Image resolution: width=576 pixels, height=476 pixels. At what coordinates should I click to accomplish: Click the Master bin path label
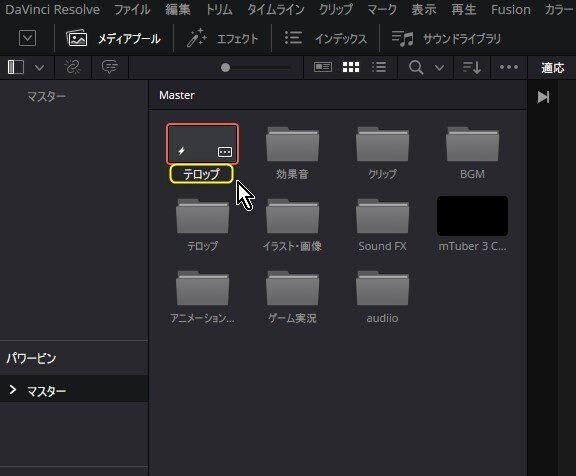click(177, 95)
